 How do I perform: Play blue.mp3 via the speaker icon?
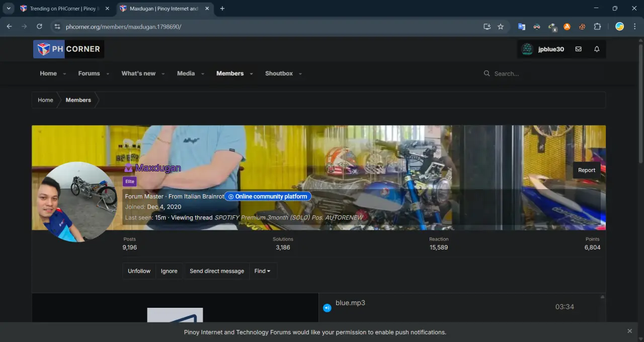327,308
